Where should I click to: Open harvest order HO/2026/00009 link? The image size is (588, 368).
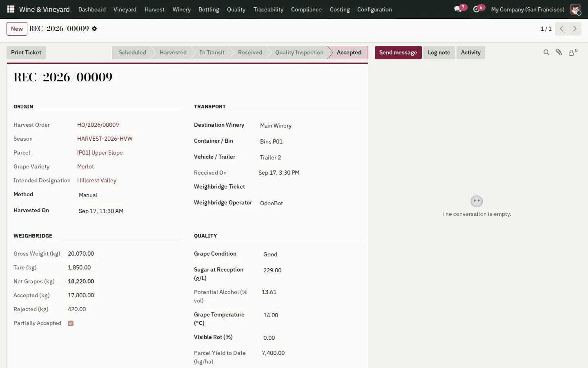98,125
